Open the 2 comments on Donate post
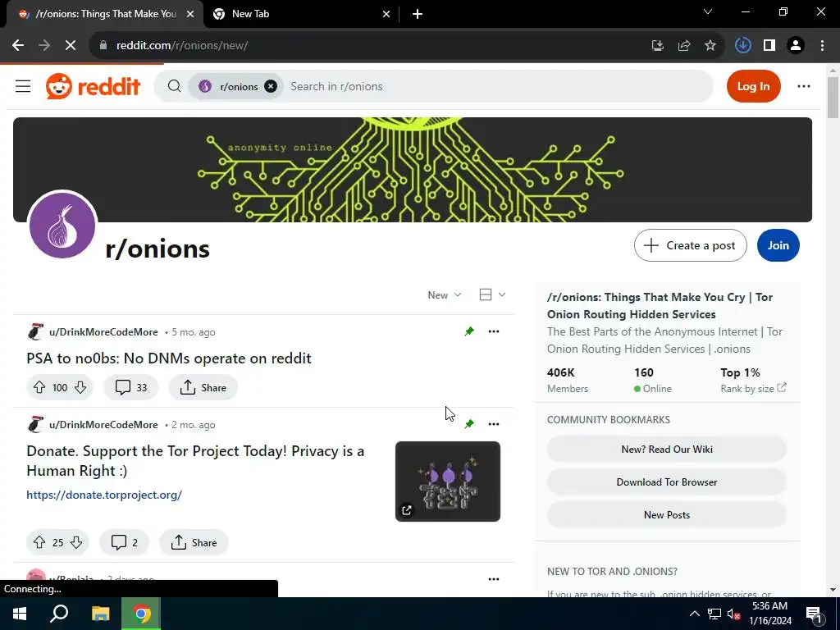 125,542
